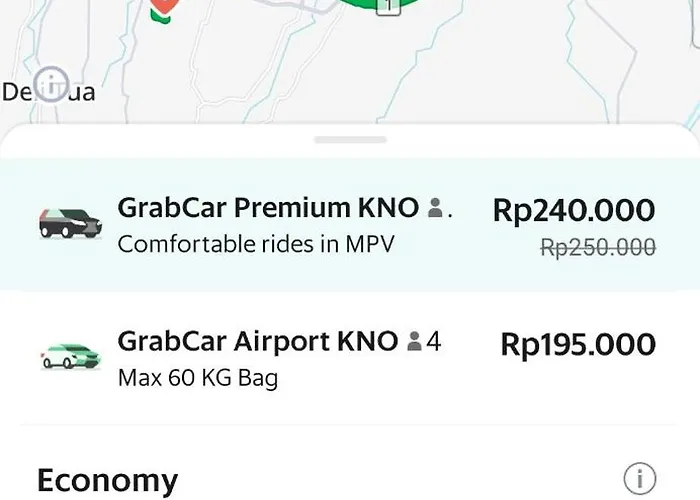This screenshot has height=500, width=700.
Task: Tap the green pickup marker on map
Action: [x=379, y=6]
